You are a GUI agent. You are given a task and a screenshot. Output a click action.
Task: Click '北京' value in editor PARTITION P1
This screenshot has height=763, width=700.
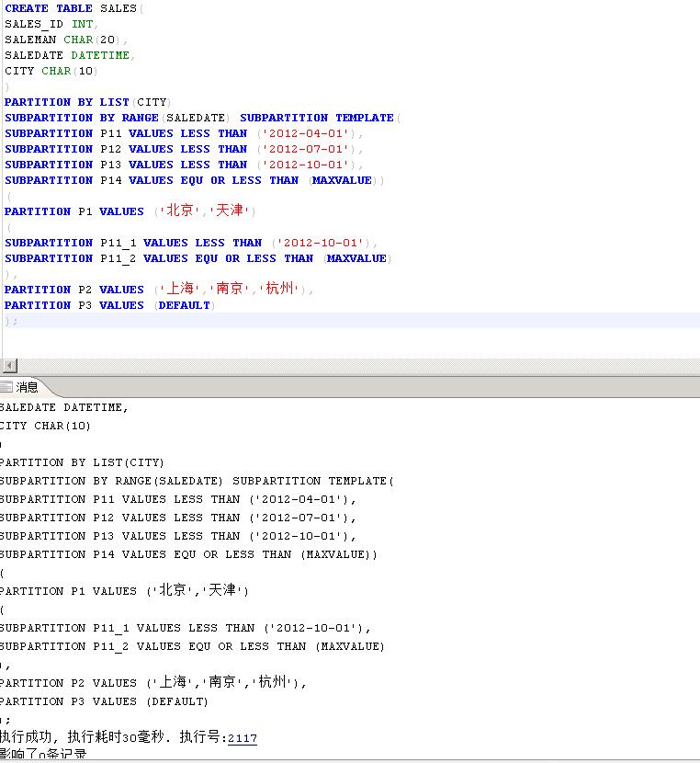(x=180, y=211)
